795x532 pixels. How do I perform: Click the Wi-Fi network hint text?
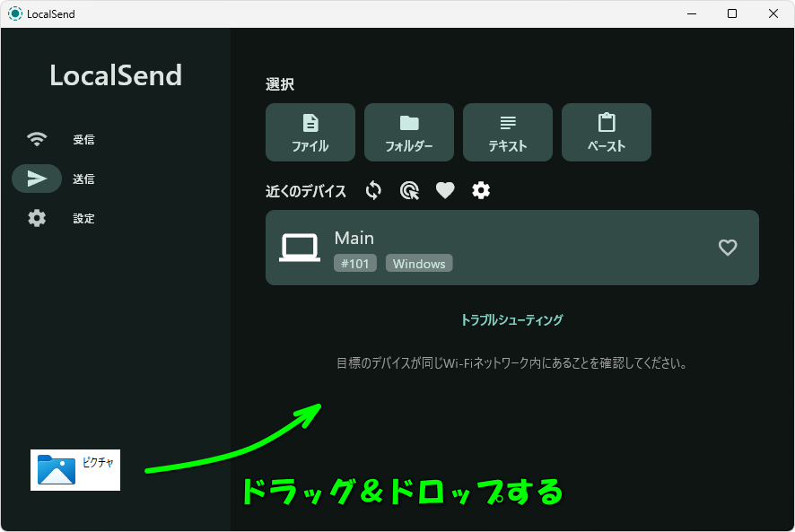[x=511, y=363]
